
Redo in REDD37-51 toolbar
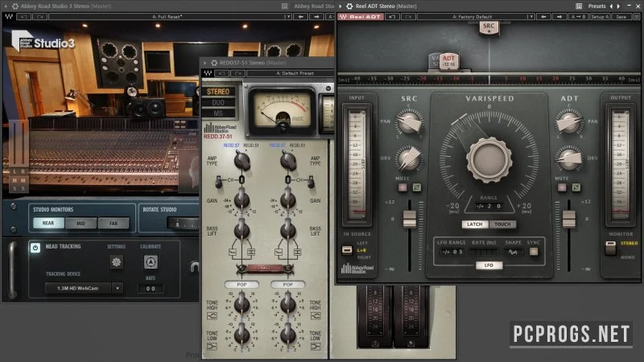[x=237, y=73]
